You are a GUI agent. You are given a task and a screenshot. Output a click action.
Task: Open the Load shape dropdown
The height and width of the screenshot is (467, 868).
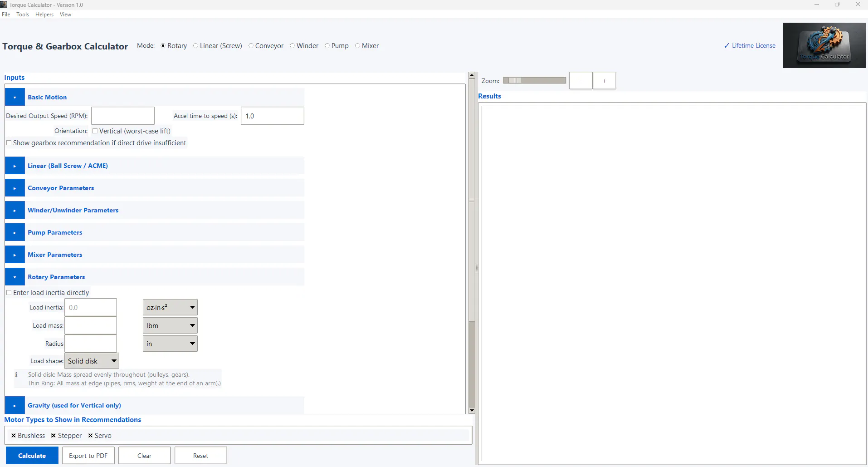92,361
